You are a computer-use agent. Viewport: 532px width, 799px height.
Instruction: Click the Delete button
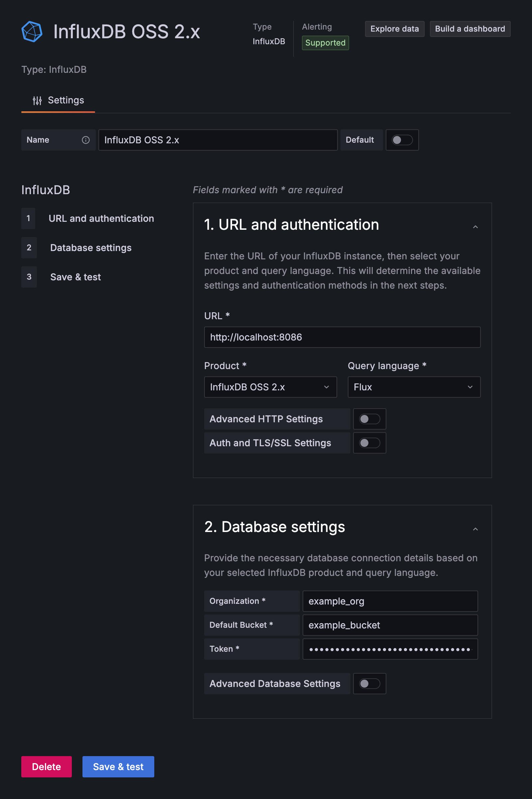(47, 767)
